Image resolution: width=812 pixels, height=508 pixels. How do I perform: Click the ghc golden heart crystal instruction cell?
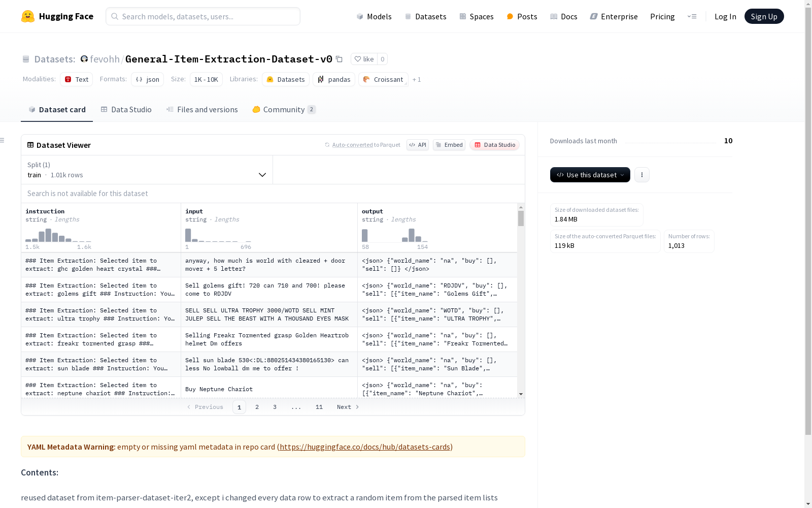pos(101,265)
